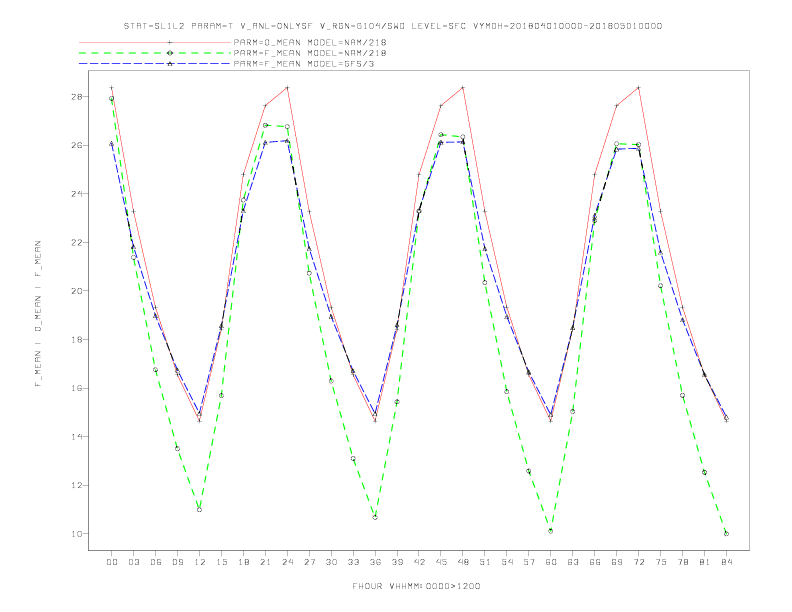Click x-axis forecast hour label 03
Viewport: 792px width, 612px height.
(x=134, y=562)
